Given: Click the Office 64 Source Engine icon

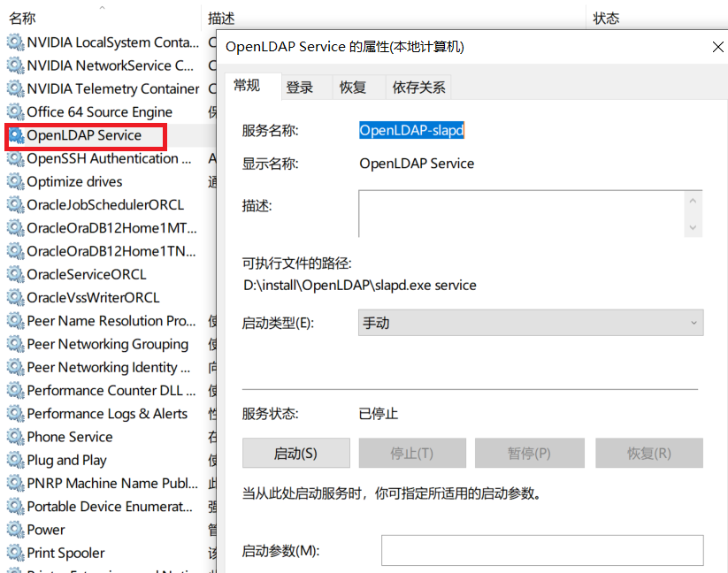Looking at the screenshot, I should click(16, 111).
